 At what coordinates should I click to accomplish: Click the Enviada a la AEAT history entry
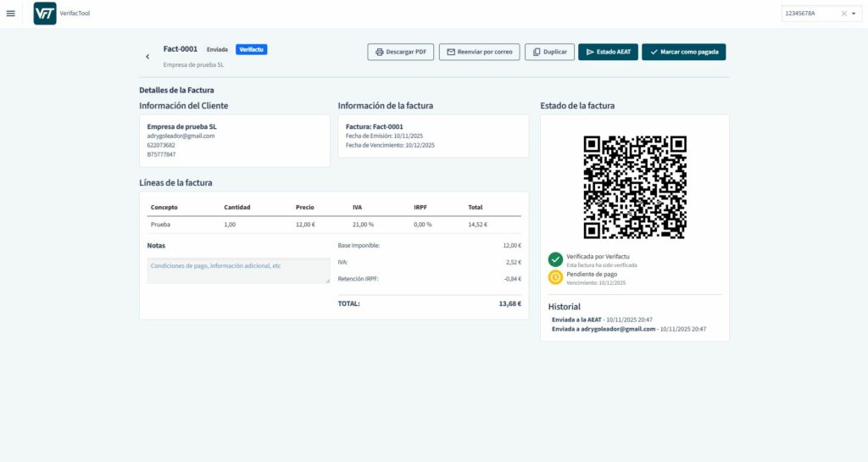pos(603,320)
